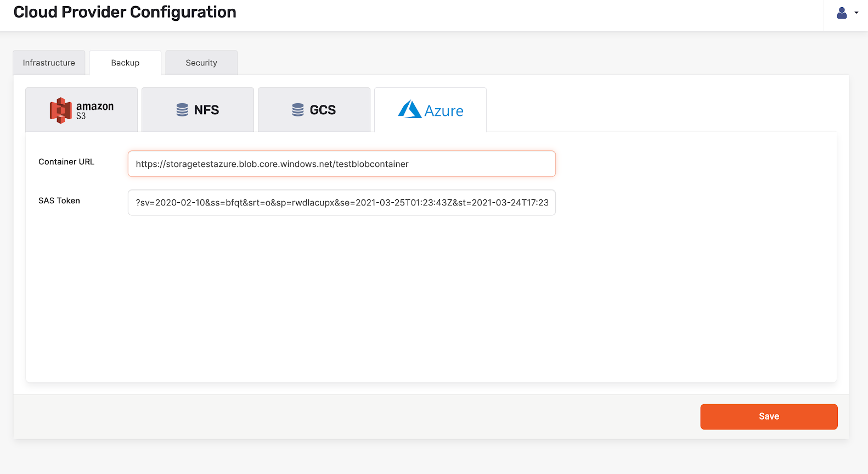Click the Amazon S3 bucket logo icon

[61, 110]
